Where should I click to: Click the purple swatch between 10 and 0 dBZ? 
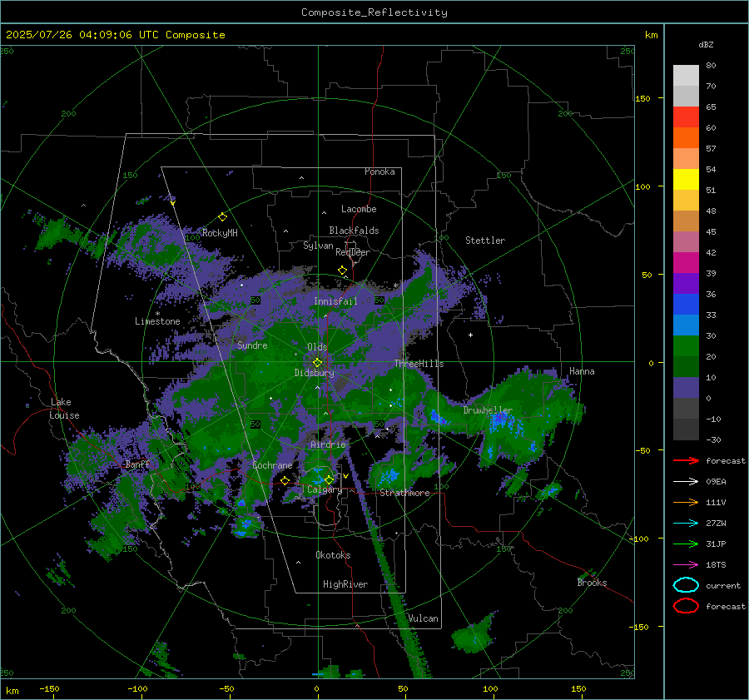click(686, 388)
